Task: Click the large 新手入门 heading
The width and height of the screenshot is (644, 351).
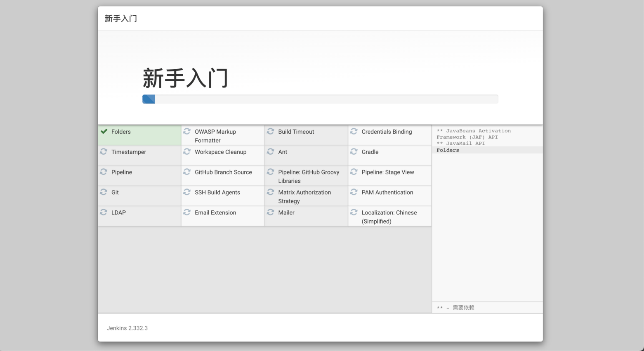Action: [185, 78]
